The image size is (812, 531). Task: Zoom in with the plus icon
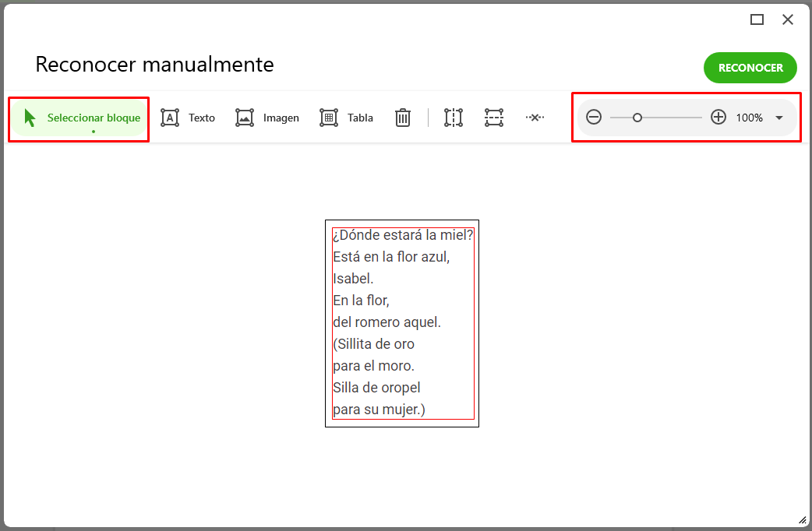718,118
